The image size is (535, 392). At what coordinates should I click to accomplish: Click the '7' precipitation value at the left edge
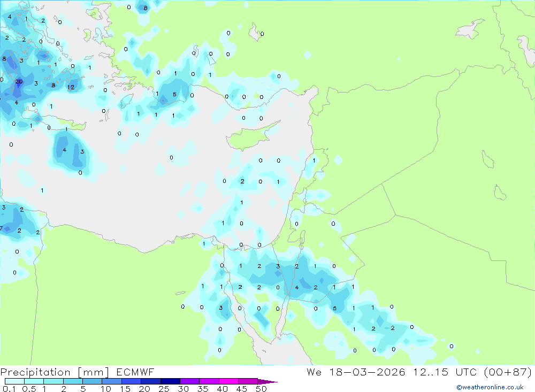pyautogui.click(x=2, y=228)
